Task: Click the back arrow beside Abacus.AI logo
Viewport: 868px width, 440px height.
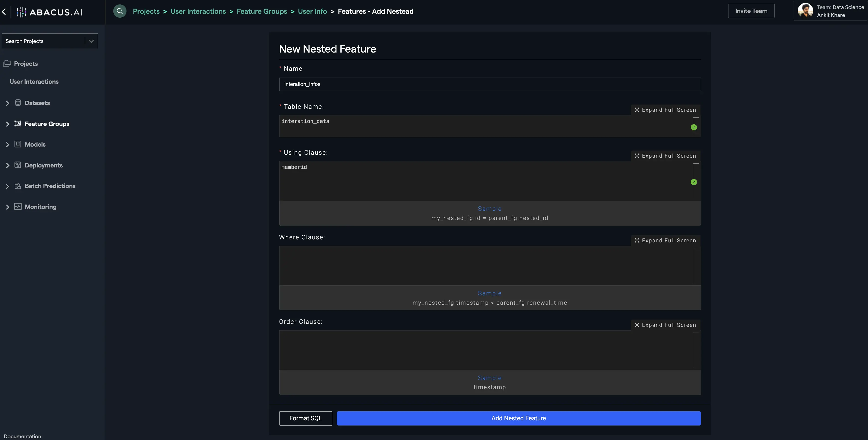Action: (4, 12)
